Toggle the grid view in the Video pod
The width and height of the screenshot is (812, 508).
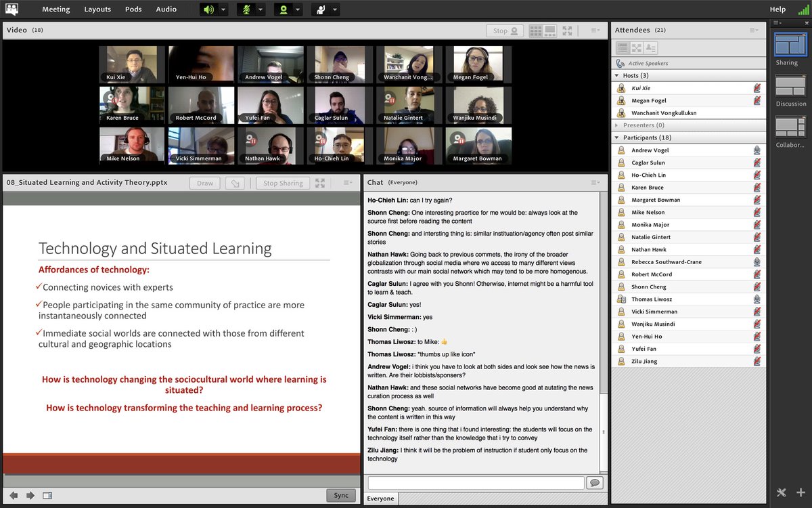click(535, 30)
